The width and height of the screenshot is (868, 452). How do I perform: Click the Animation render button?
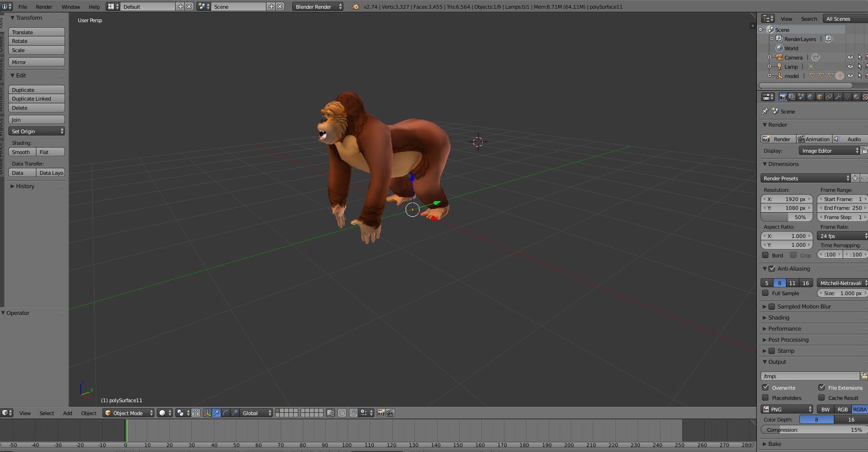[x=814, y=139]
